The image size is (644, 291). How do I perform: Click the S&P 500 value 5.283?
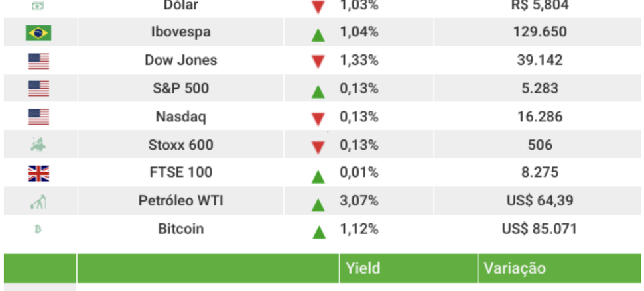539,89
